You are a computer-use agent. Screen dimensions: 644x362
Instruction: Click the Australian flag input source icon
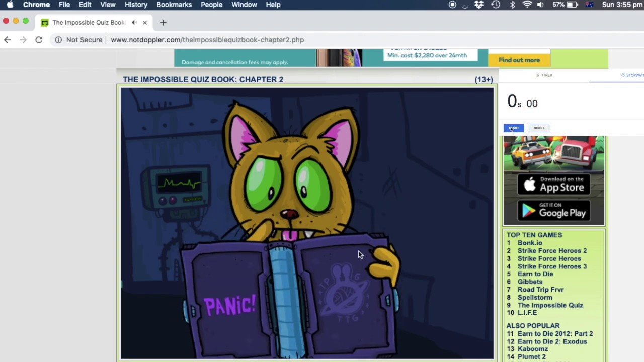[x=589, y=5]
